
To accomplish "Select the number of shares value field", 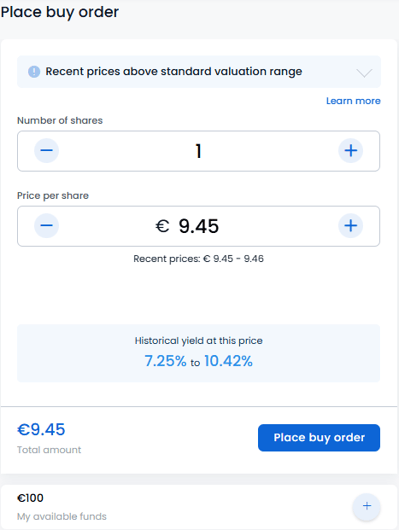I will click(198, 151).
